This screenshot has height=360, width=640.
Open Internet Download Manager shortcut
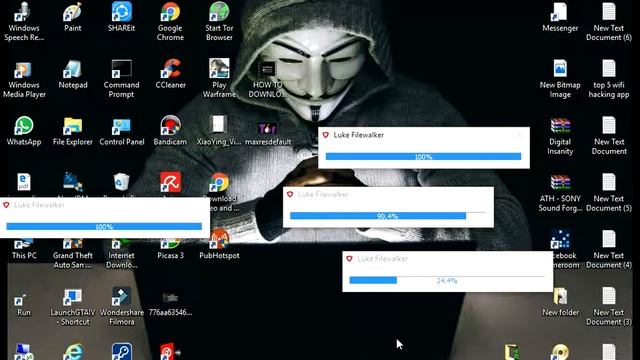click(121, 254)
